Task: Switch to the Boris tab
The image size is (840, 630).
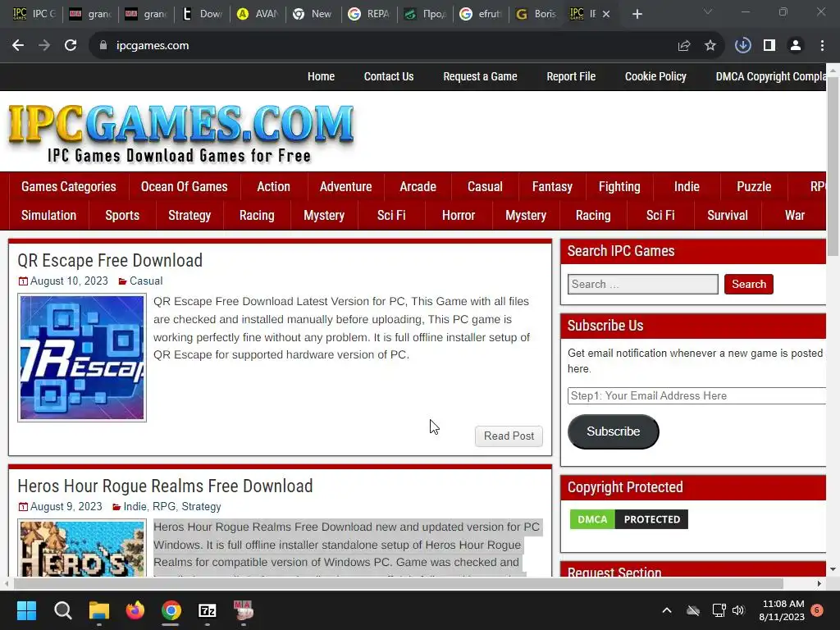Action: pyautogui.click(x=536, y=14)
